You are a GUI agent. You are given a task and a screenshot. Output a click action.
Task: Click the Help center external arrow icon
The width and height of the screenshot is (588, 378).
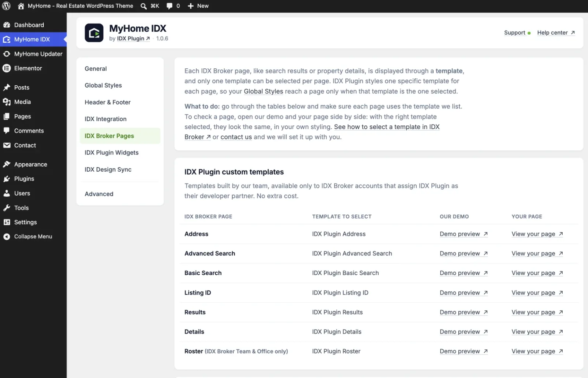tap(573, 33)
